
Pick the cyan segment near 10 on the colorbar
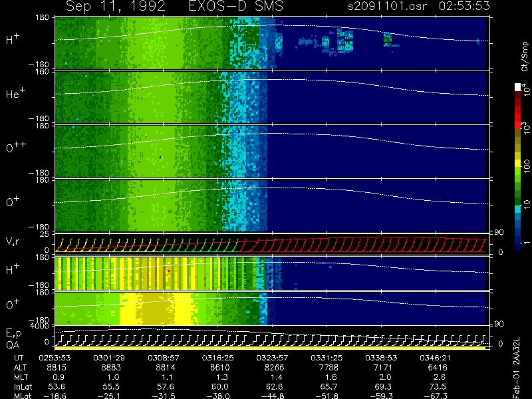point(518,209)
